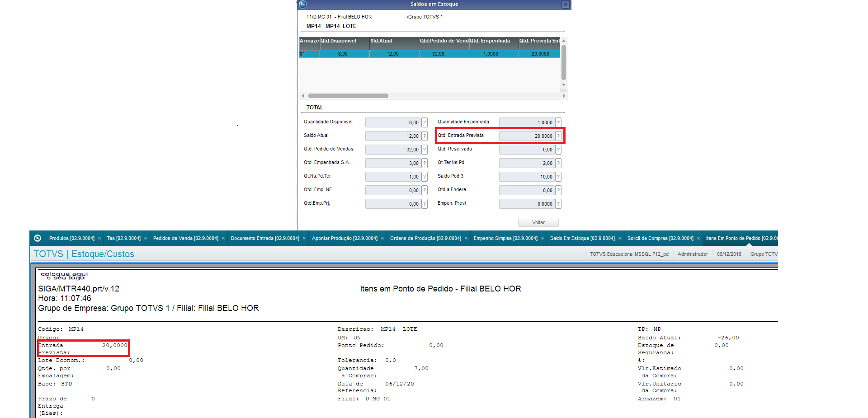The height and width of the screenshot is (418, 868).
Task: Open help for Qtd. Reservada field
Action: (558, 150)
